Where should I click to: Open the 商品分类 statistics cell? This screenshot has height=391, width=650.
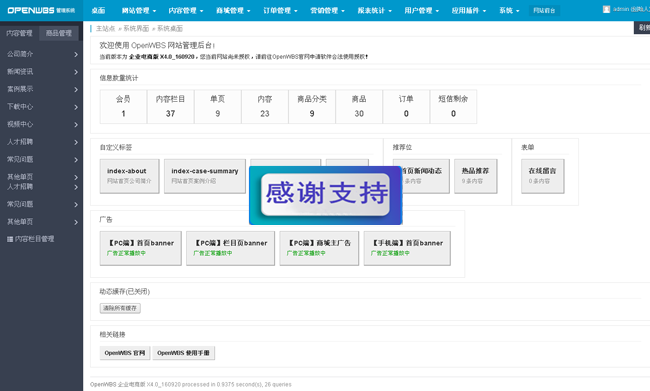coord(312,107)
